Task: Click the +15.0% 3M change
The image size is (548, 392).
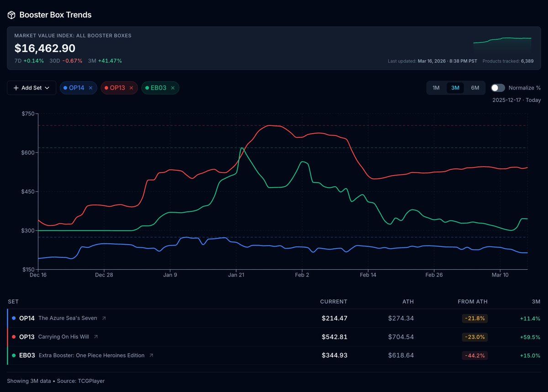Action: (x=531, y=355)
